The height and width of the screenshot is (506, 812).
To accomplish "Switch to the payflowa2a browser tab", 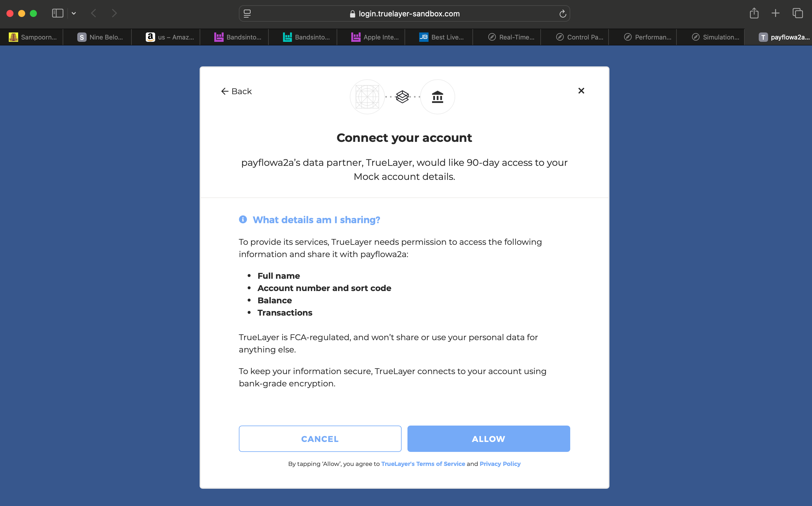I will (784, 37).
